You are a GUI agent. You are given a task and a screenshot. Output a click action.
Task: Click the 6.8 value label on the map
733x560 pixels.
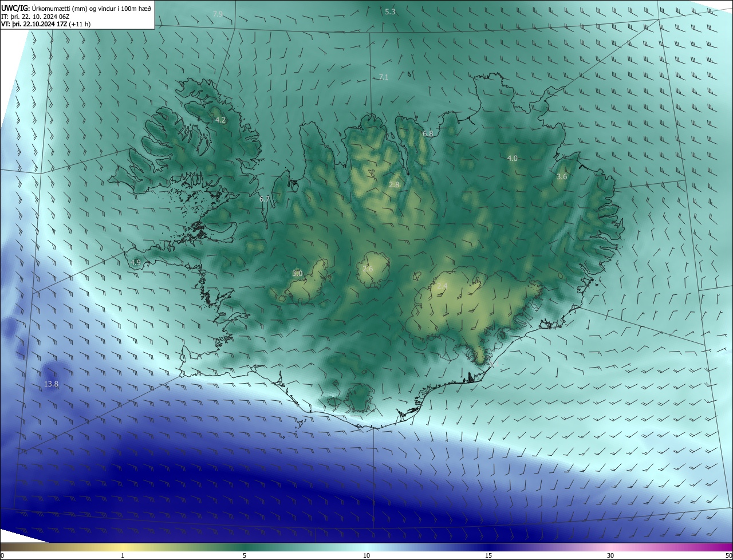pos(428,133)
